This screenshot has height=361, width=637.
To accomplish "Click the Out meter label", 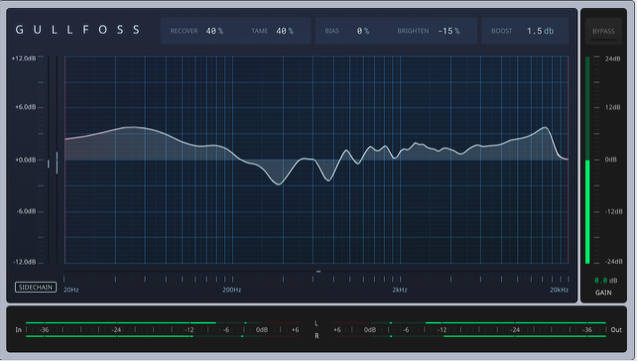I will [616, 330].
